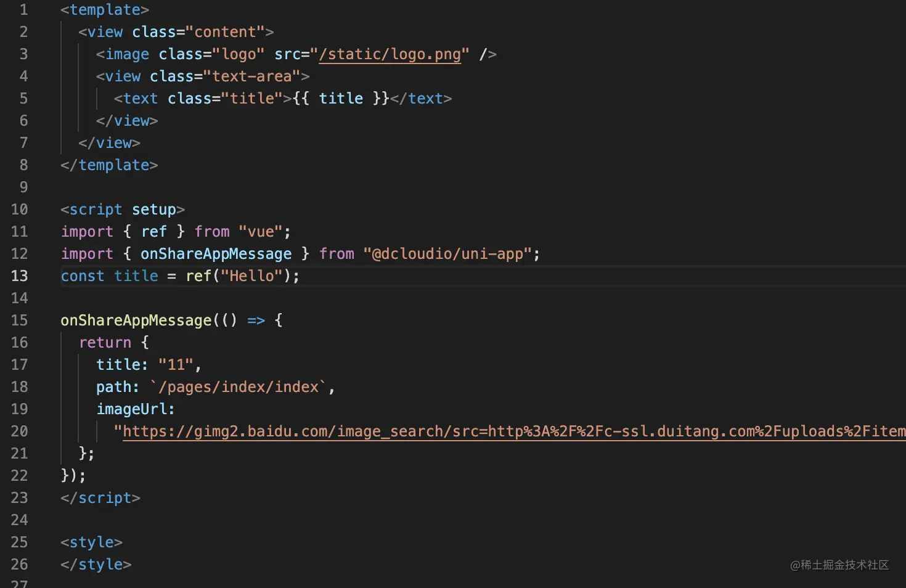Click the setup attribute in script tag
This screenshot has width=906, height=588.
point(154,210)
